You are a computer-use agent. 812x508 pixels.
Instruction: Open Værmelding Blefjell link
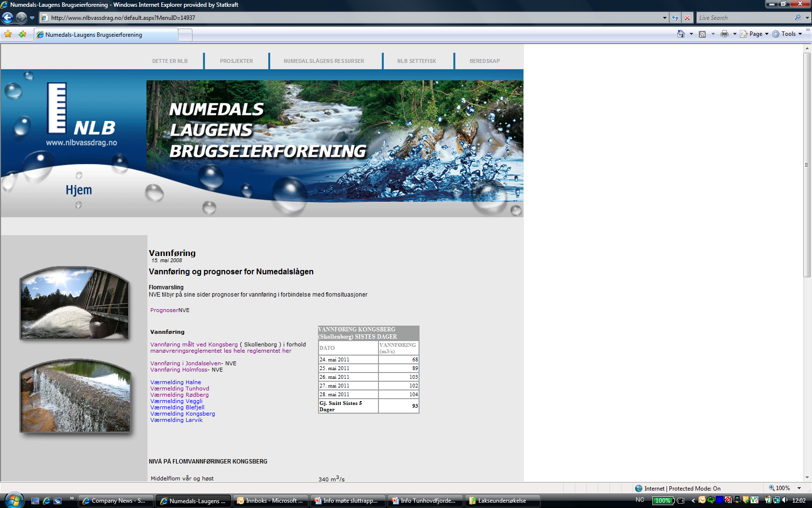coord(177,407)
